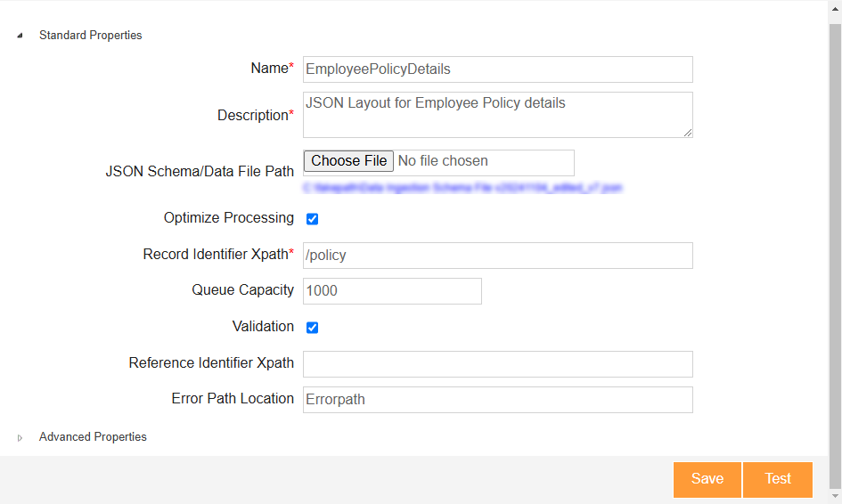Toggle the Validation checkbox
The image size is (842, 504).
pyautogui.click(x=313, y=328)
